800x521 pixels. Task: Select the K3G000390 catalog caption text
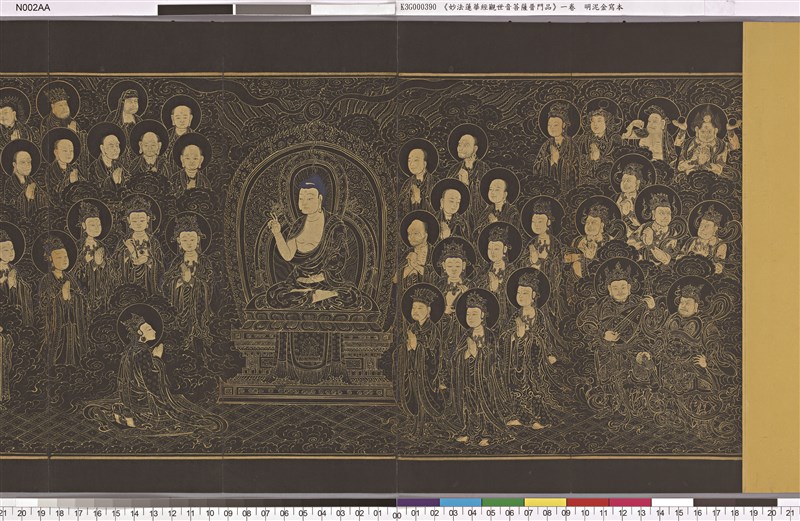pos(512,7)
